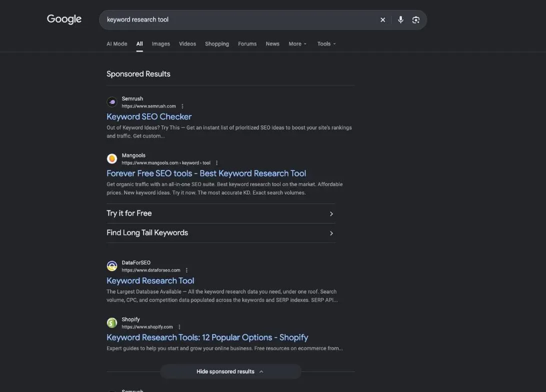Viewport: 546px width, 392px height.
Task: Click the https://www.shopify.com URL text
Action: click(147, 327)
